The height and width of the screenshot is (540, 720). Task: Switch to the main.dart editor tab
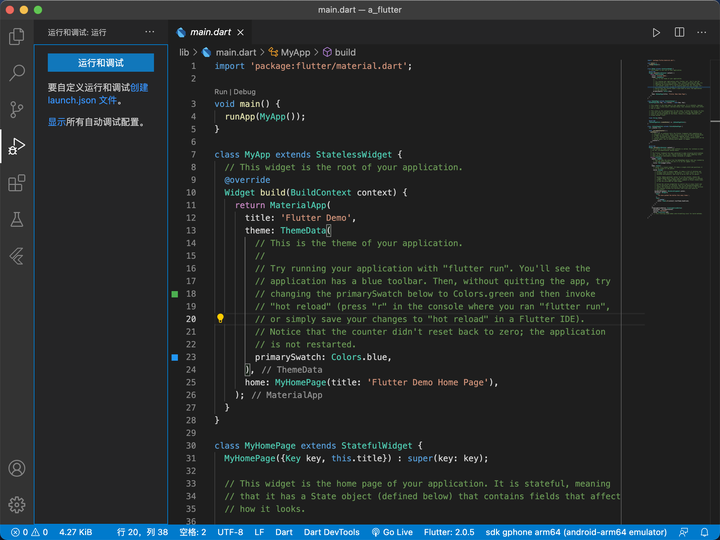(x=210, y=32)
